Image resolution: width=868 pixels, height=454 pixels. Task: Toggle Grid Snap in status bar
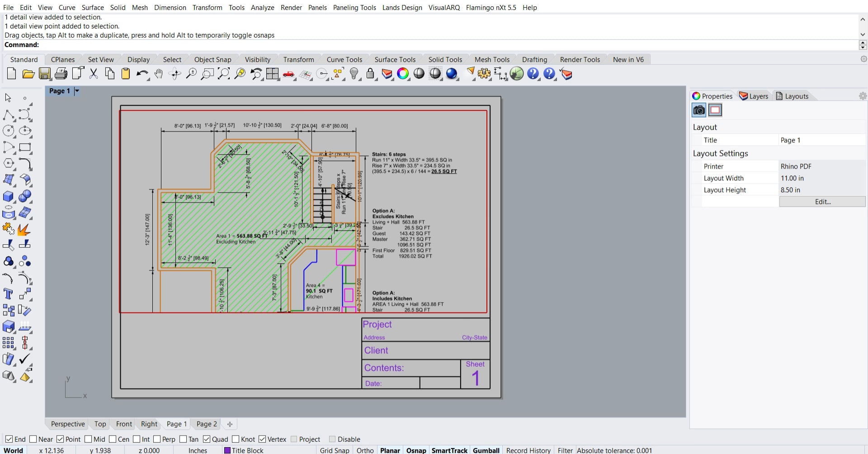point(334,450)
